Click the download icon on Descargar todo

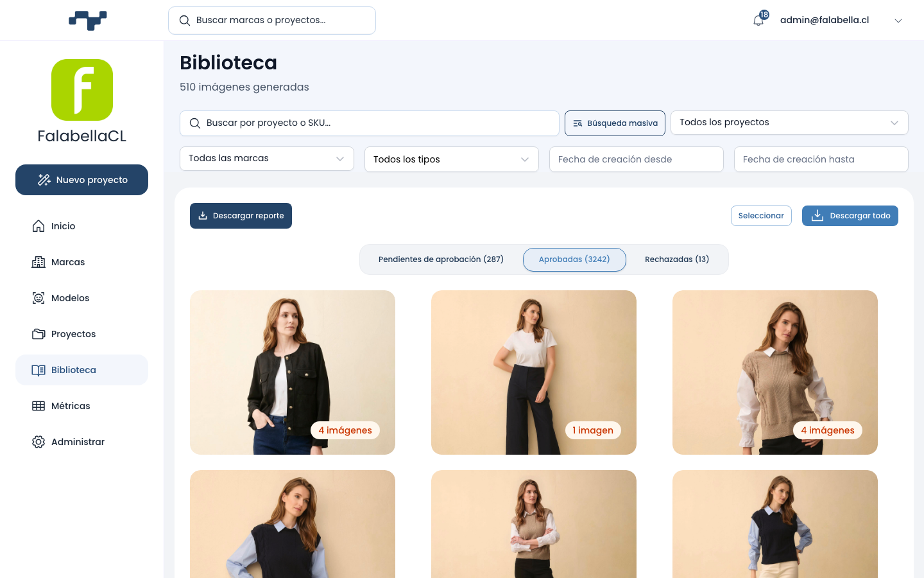pos(817,216)
